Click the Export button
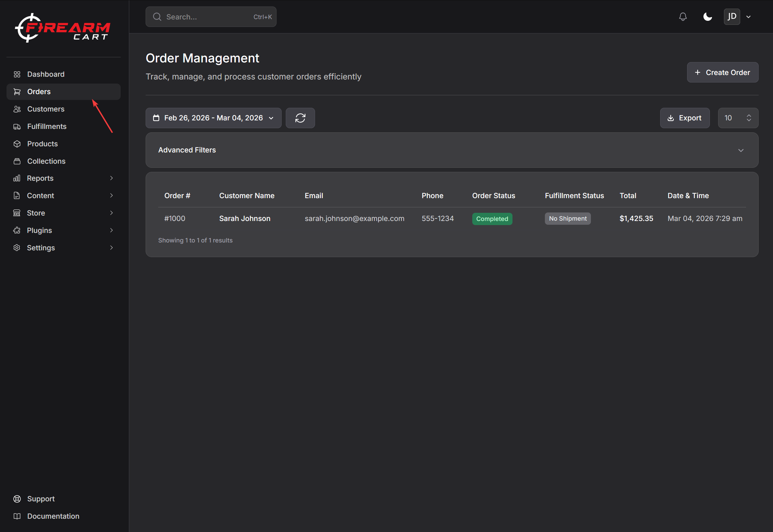The height and width of the screenshot is (532, 773). point(685,118)
